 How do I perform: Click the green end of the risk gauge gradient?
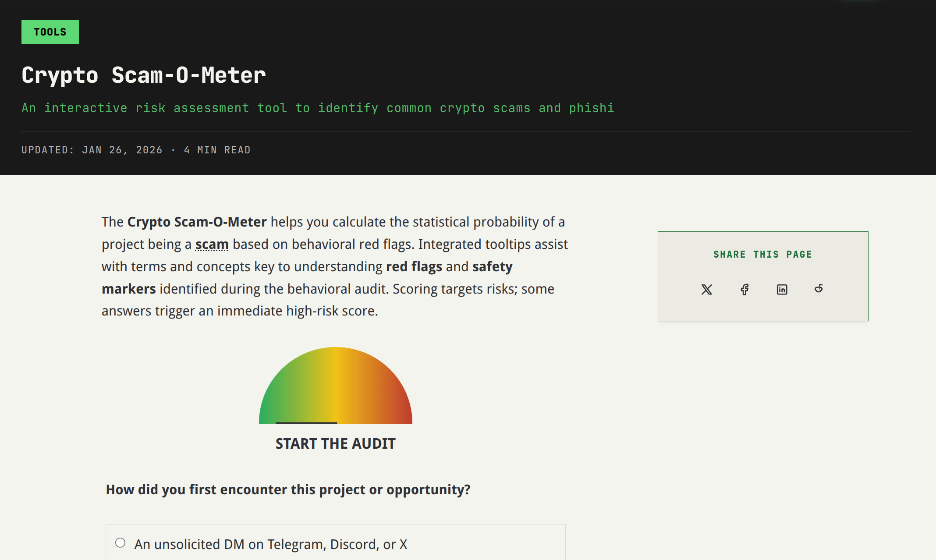click(269, 412)
